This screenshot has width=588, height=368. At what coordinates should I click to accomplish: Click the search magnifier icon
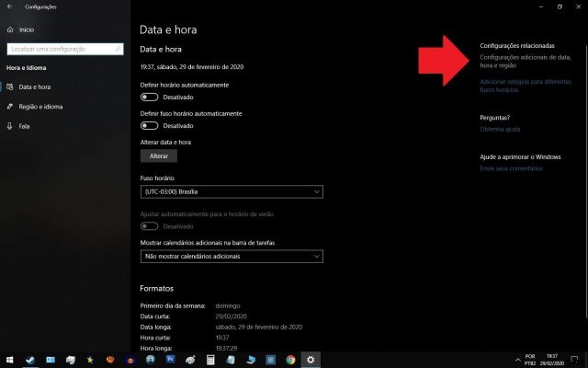117,49
